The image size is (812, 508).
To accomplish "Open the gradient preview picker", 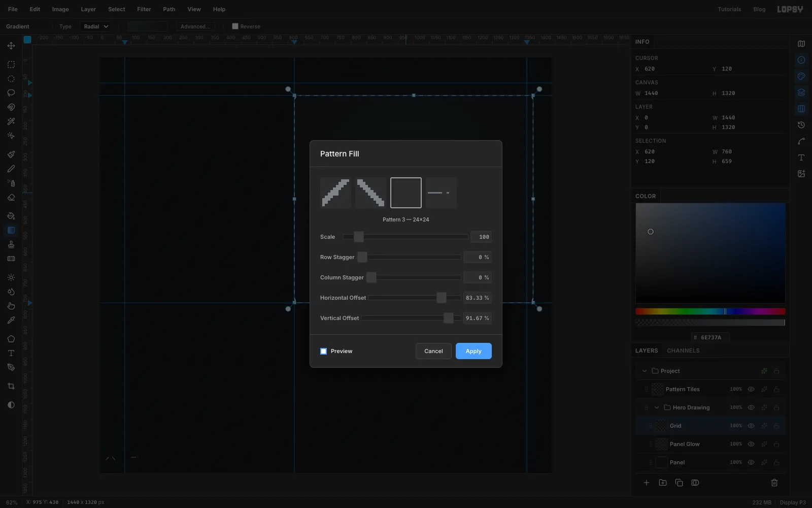I will 147,26.
